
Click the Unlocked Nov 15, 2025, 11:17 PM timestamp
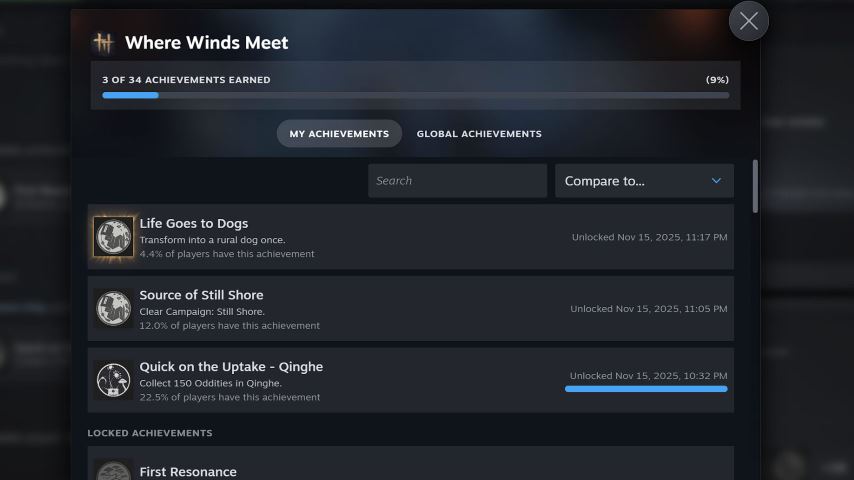click(x=649, y=237)
